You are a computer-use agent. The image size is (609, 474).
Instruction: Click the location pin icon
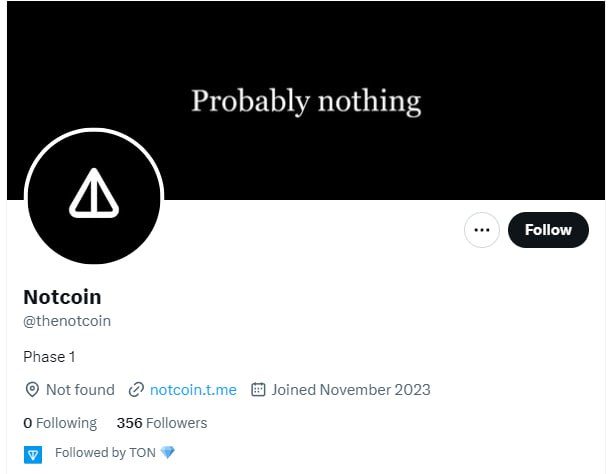(32, 389)
